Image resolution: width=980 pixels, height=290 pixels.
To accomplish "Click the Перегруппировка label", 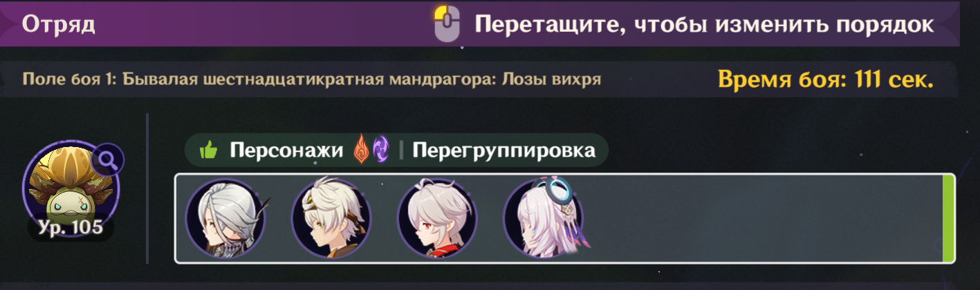I will pos(503,150).
